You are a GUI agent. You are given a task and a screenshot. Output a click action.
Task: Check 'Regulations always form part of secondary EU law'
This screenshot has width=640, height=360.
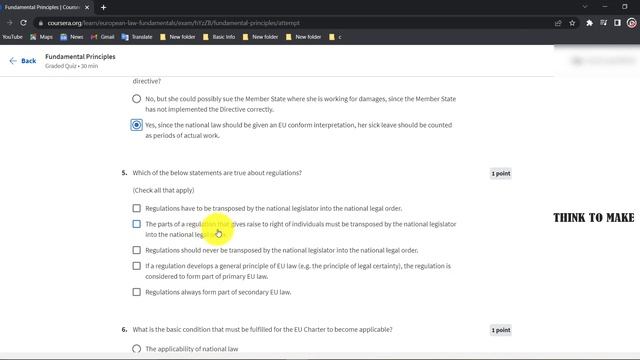(x=136, y=292)
